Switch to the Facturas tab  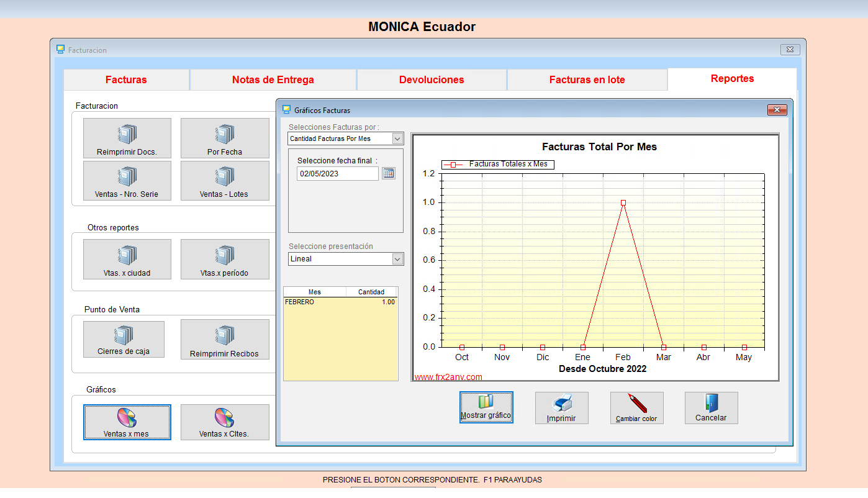click(x=126, y=79)
